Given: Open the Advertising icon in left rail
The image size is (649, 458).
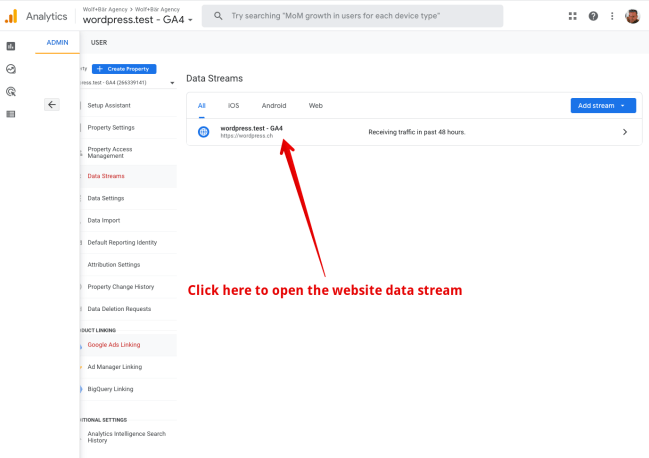Looking at the screenshot, I should coord(11,91).
